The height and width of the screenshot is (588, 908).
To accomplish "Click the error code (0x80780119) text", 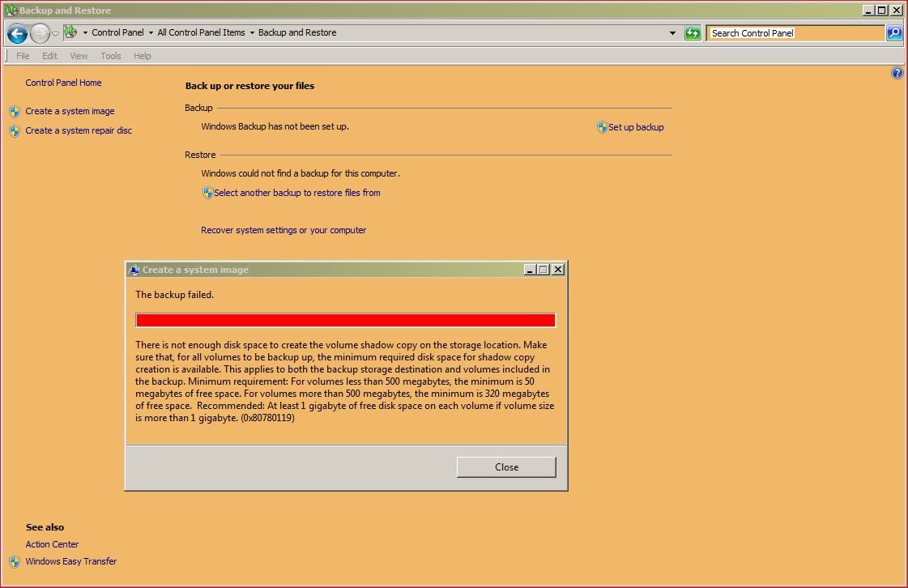I will (x=267, y=418).
